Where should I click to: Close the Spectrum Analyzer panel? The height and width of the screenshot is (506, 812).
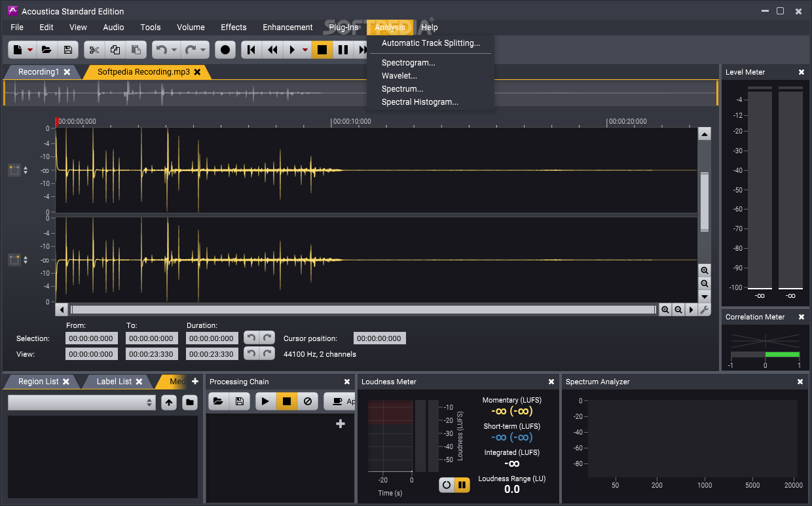coord(800,382)
